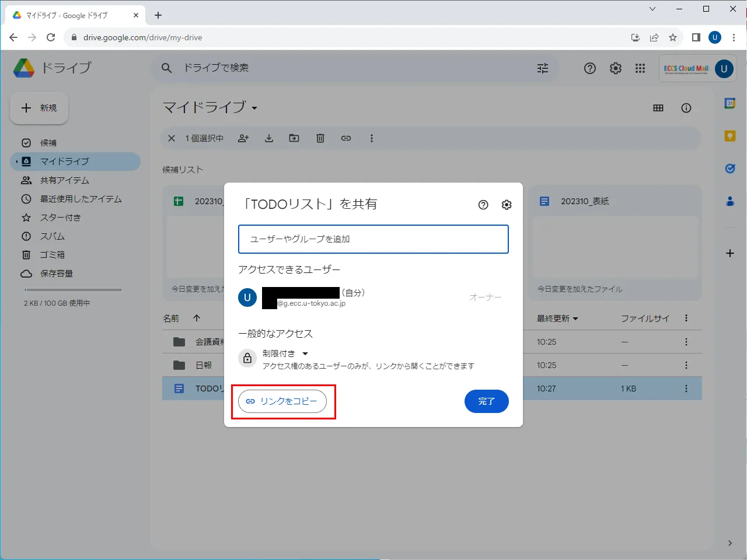
Task: Open 共有アイテム in the sidebar
Action: pos(64,180)
